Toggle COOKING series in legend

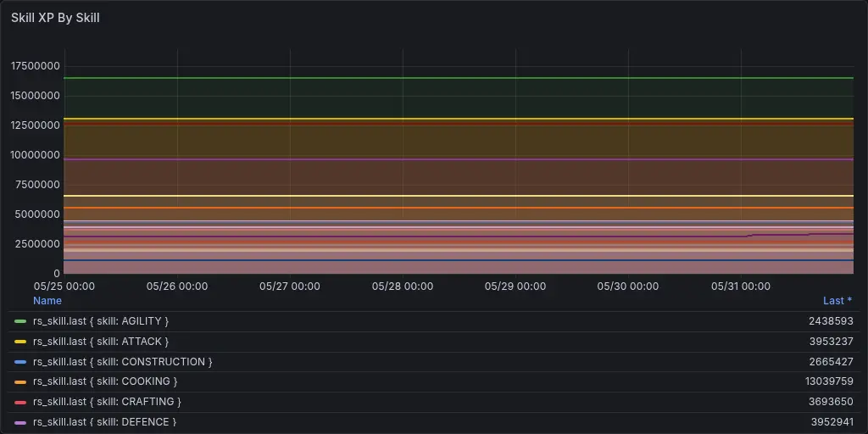point(105,381)
